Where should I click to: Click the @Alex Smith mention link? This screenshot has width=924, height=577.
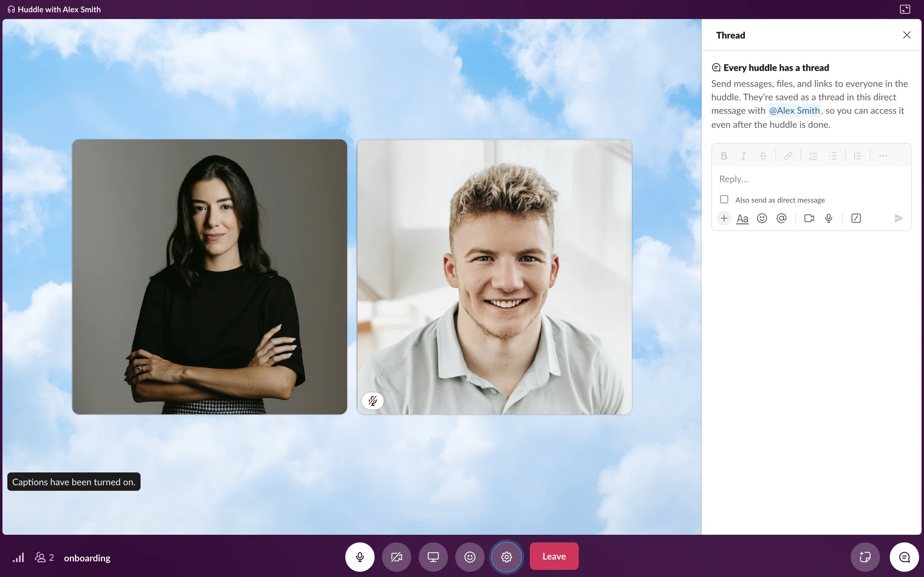[x=794, y=111]
